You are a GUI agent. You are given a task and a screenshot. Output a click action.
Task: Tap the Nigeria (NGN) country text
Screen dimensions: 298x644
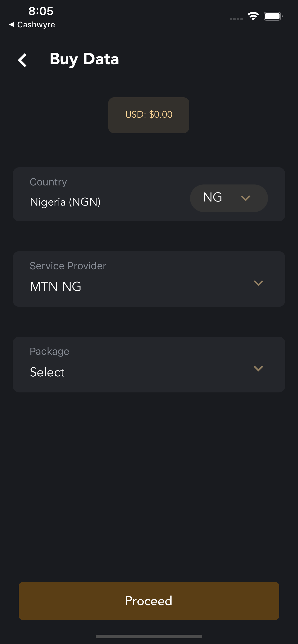[65, 202]
